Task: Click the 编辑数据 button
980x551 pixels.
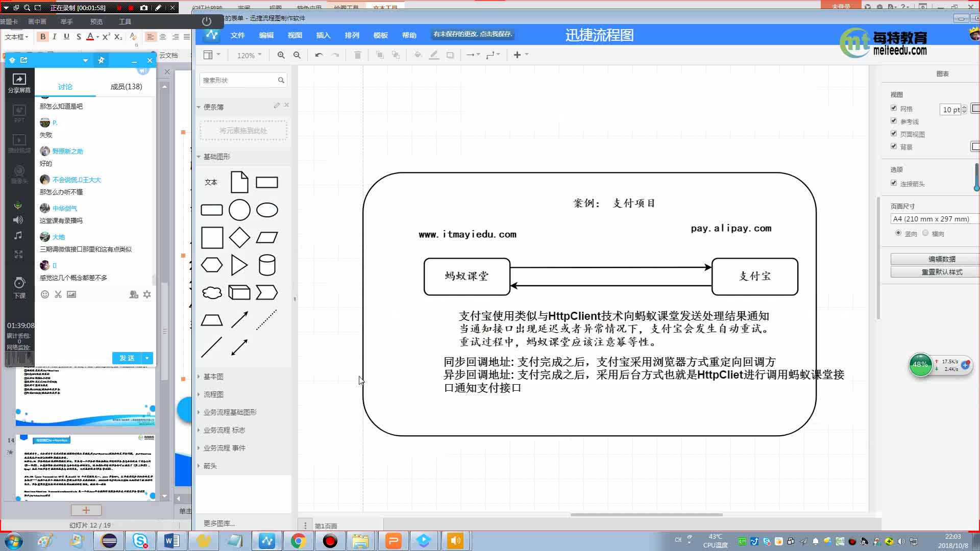Action: click(935, 259)
